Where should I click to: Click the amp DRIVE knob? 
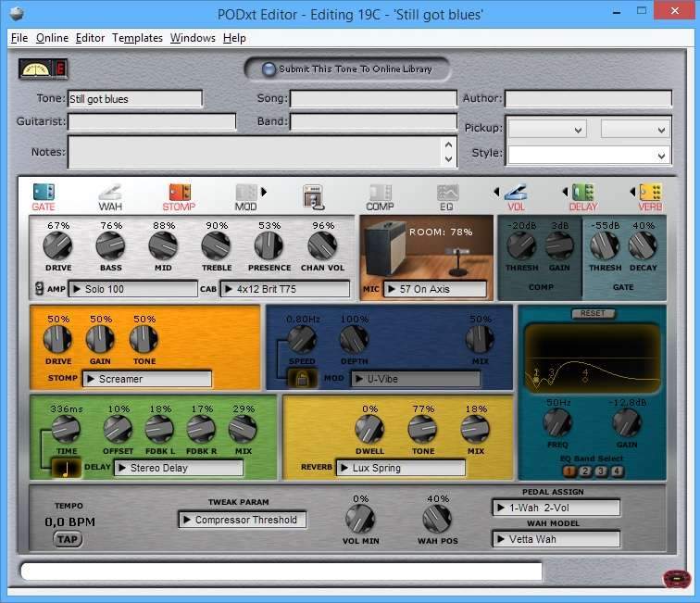point(57,246)
